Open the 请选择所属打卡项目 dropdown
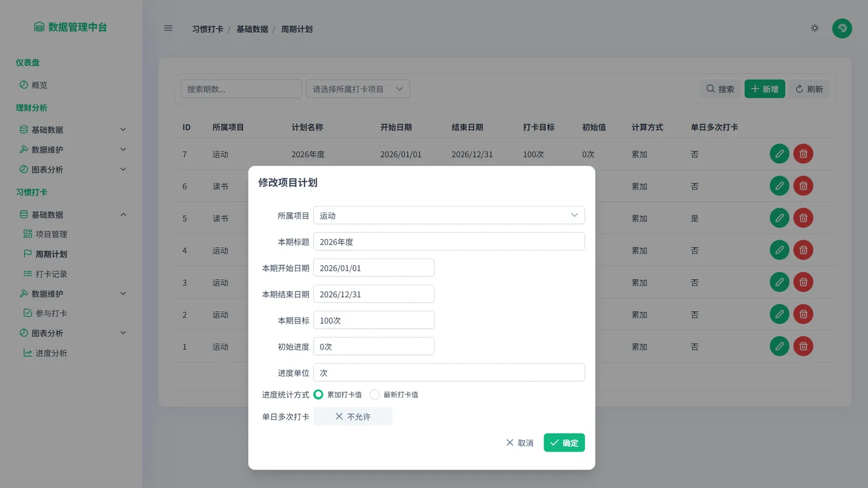The image size is (868, 488). [x=358, y=89]
